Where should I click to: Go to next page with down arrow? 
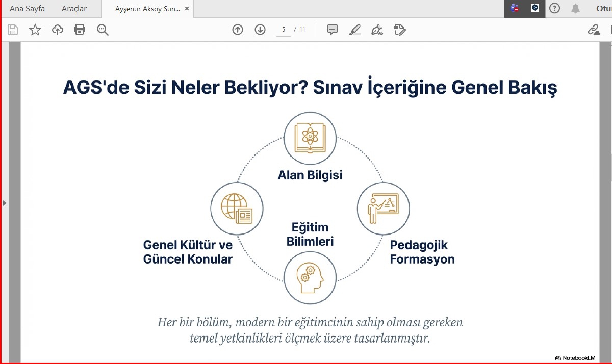(260, 30)
